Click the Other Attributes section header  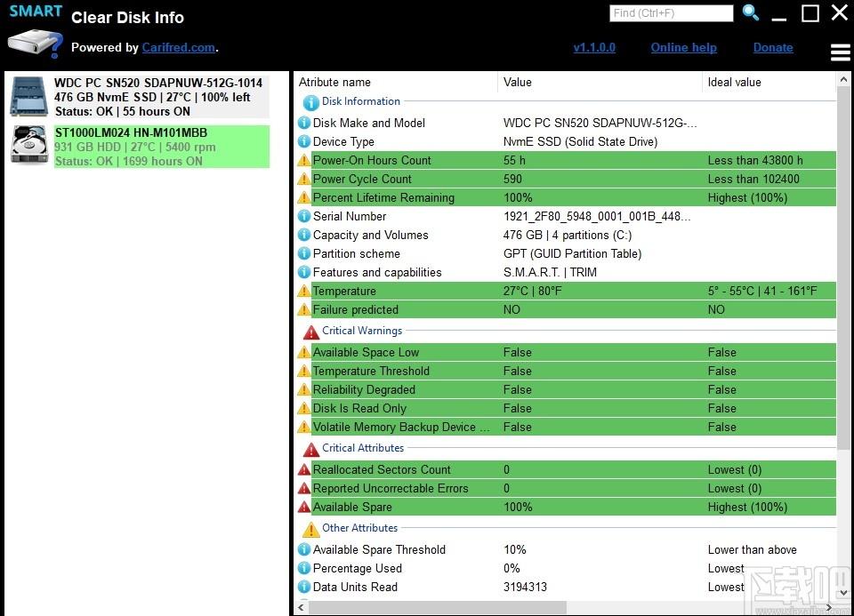(359, 528)
